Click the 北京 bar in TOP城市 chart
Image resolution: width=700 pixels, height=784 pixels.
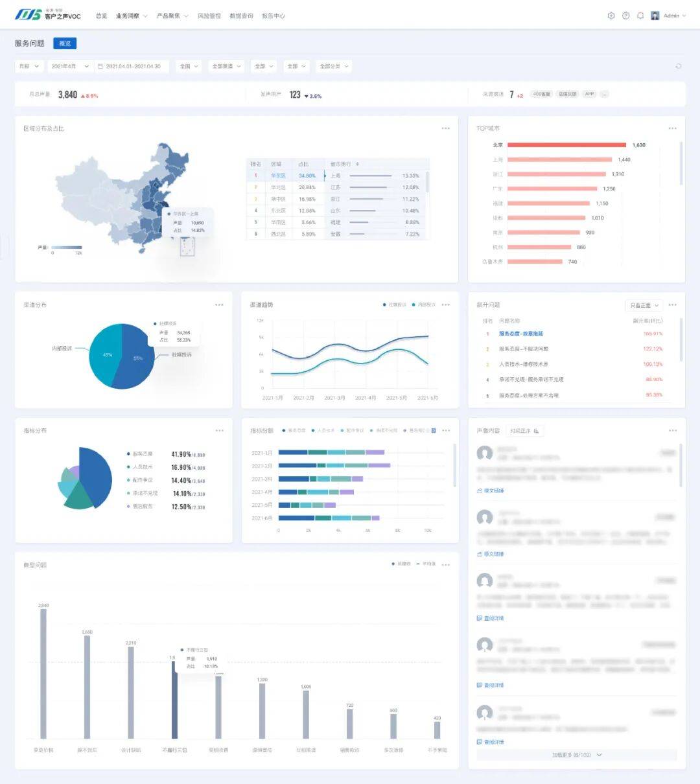(x=566, y=145)
